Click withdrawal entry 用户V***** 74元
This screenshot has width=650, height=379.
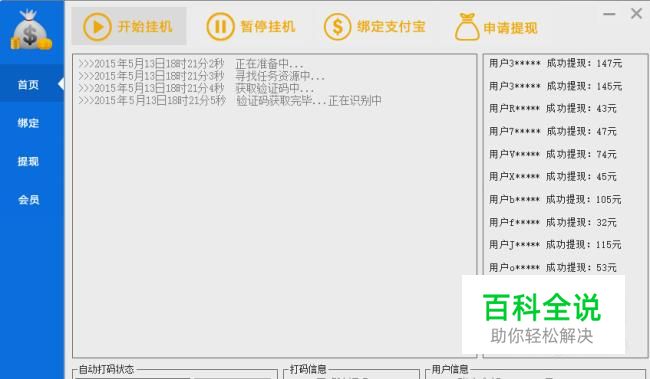click(553, 154)
